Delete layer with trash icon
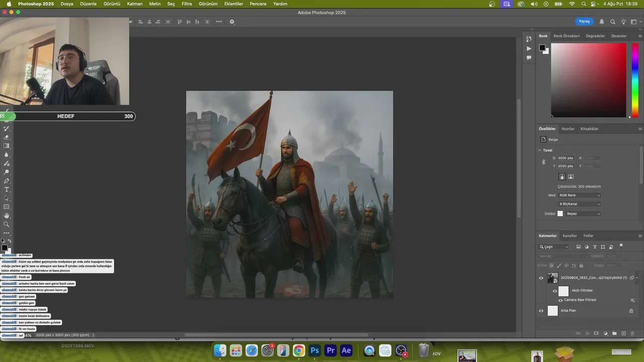The image size is (644, 362). point(632,333)
